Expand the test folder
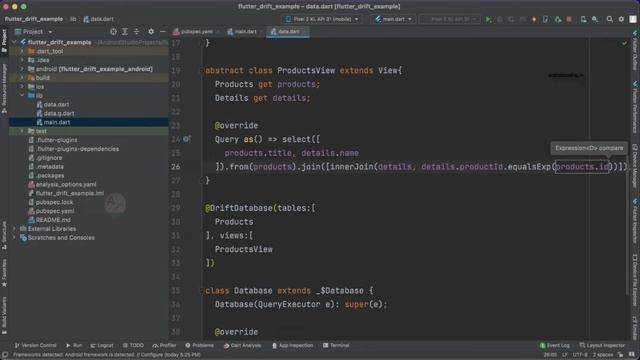 click(x=22, y=131)
